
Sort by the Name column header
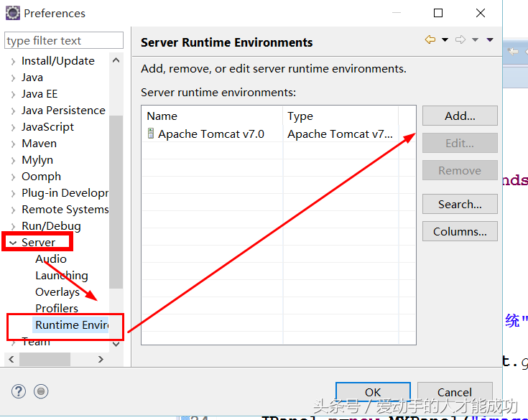pyautogui.click(x=212, y=116)
